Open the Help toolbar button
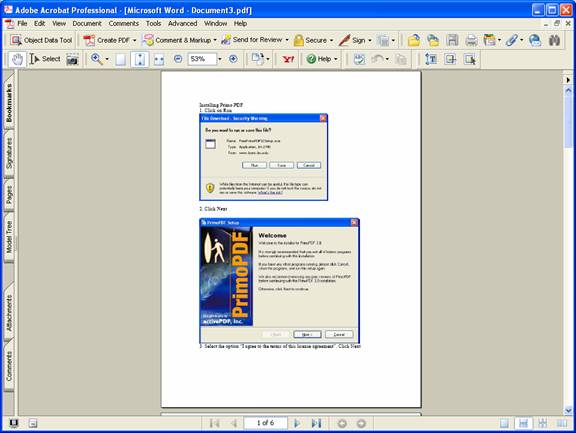The height and width of the screenshot is (433, 576). pos(322,59)
